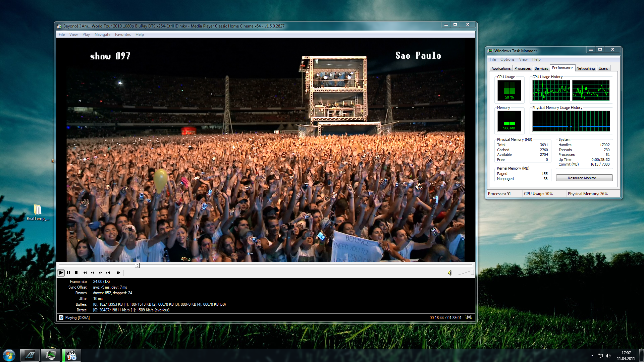Viewport: 644px width, 362px height.
Task: Mute audio with the speaker icon
Action: pos(450,273)
